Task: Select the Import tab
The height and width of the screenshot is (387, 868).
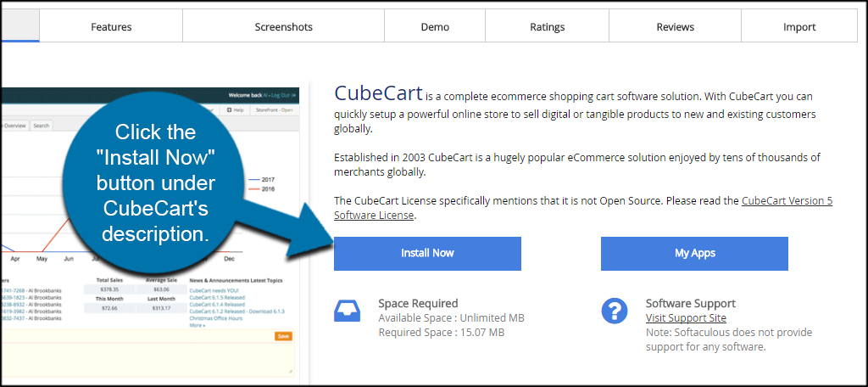Action: coord(799,26)
